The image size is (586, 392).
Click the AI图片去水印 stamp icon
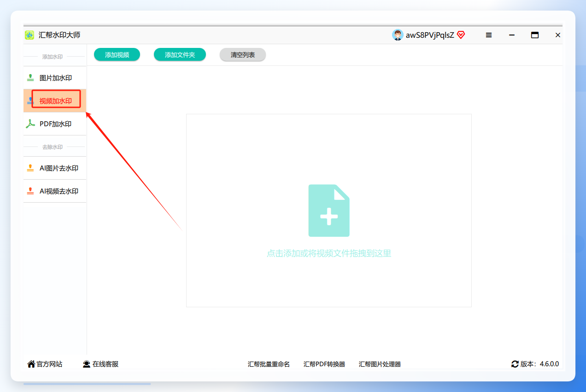click(x=30, y=168)
